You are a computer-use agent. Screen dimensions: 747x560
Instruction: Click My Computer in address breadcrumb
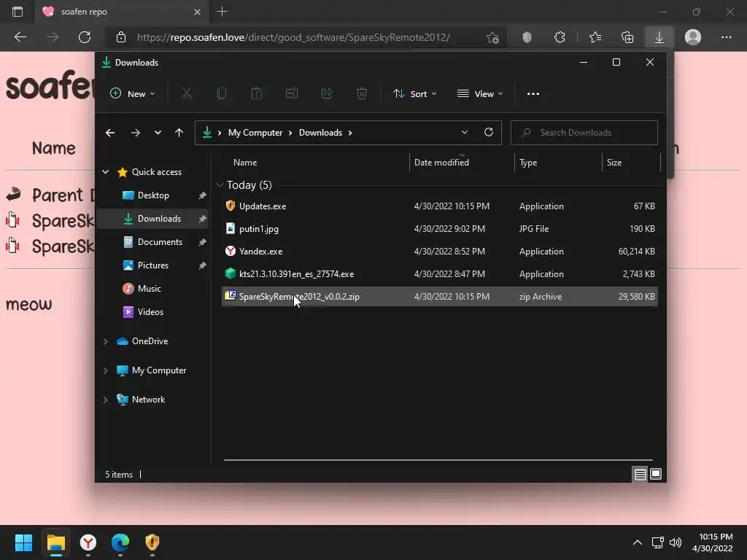255,133
